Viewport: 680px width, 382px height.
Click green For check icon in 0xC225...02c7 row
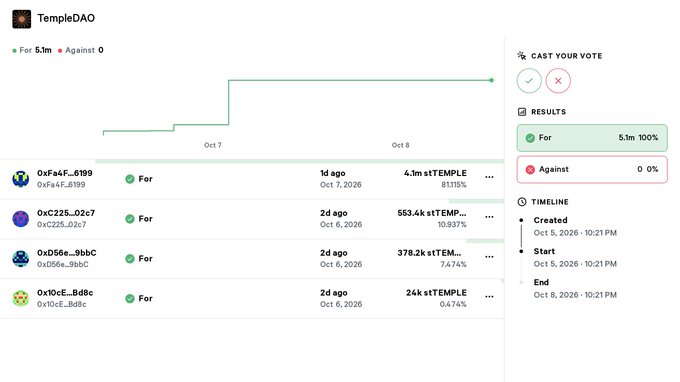[x=130, y=219]
